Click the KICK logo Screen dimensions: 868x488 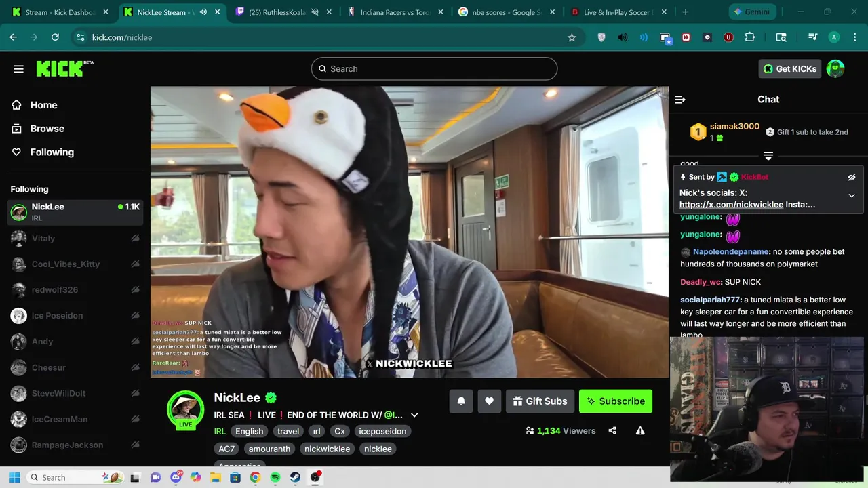pos(64,68)
